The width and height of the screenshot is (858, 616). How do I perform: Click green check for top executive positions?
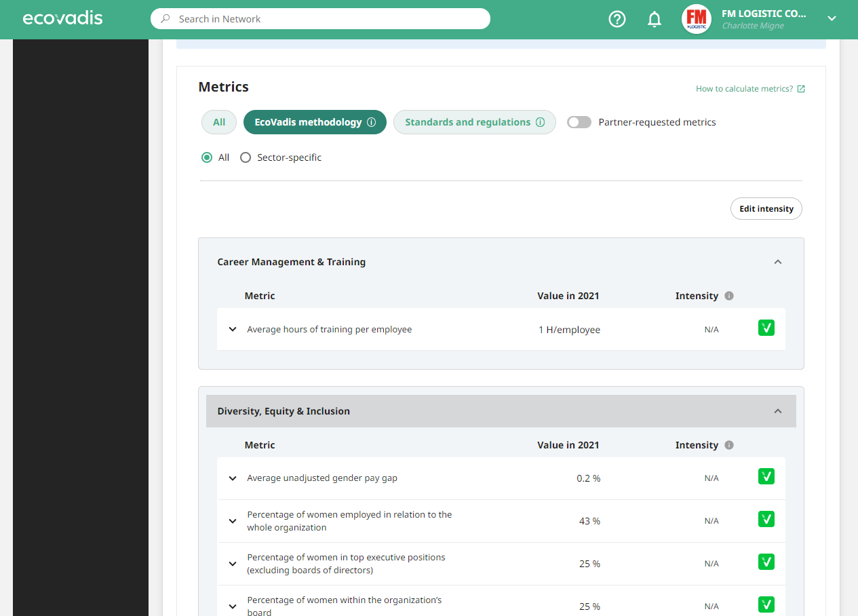pos(766,562)
